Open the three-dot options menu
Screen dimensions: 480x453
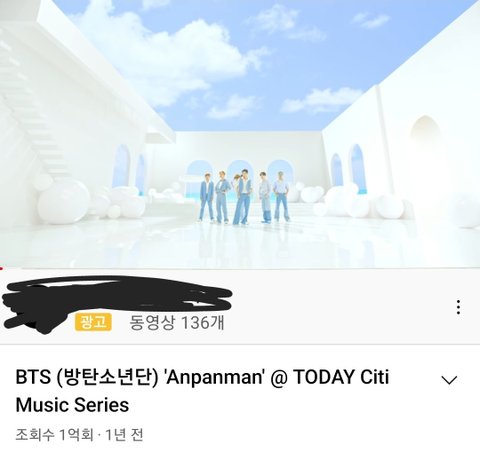(x=458, y=307)
